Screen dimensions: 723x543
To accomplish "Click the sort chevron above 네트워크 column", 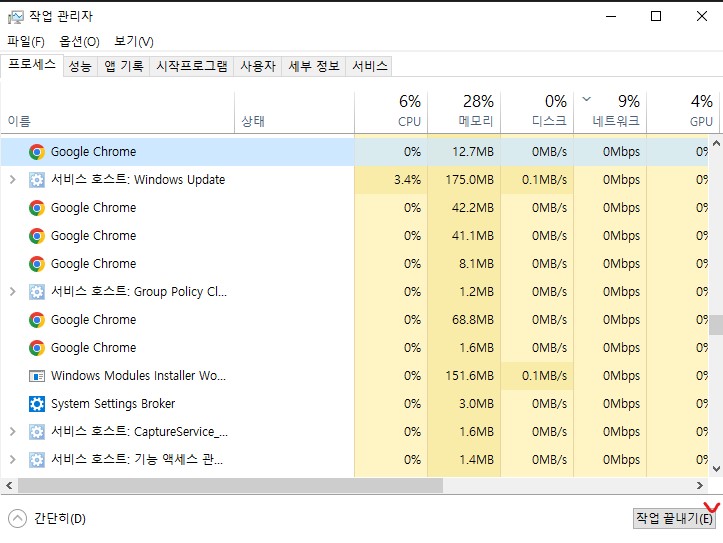I will point(587,99).
